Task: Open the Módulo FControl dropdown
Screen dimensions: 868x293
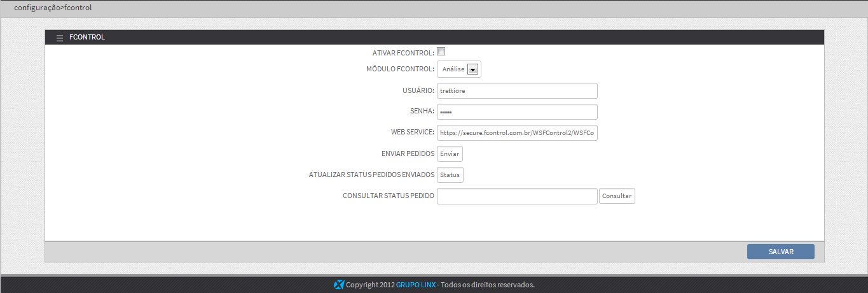Action: click(459, 69)
